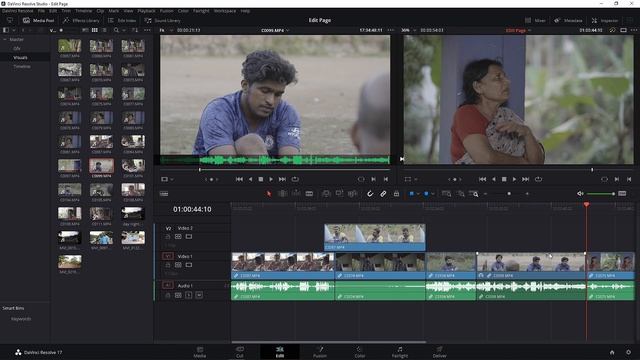The height and width of the screenshot is (360, 640).
Task: Switch media pool to thumbnail view
Action: tap(95, 30)
